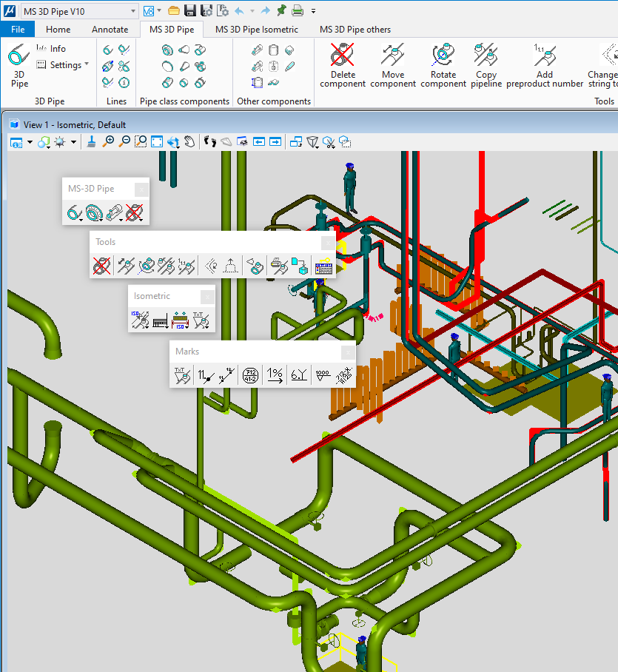
Task: Click the 1% slope mark icon
Action: 275,375
